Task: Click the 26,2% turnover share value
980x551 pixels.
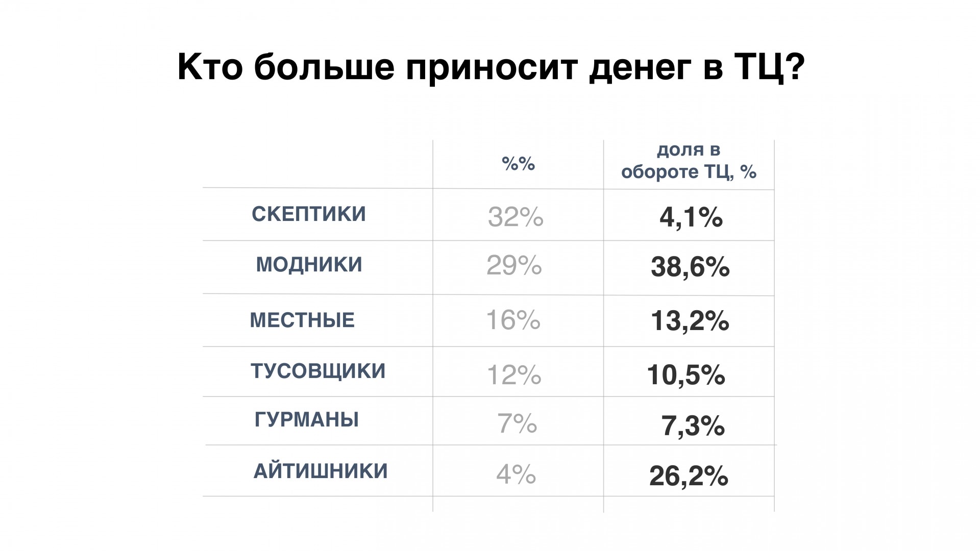Action: pyautogui.click(x=689, y=476)
